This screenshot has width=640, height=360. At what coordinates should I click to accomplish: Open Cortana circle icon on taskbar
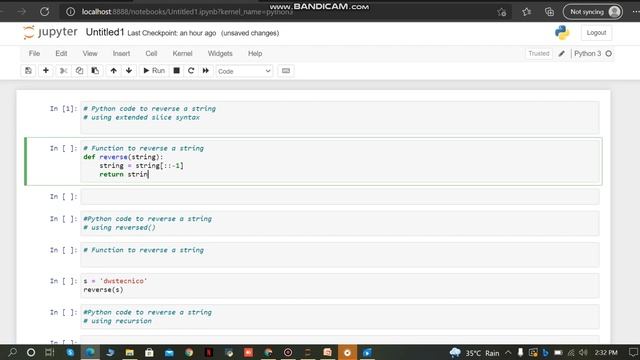31,352
